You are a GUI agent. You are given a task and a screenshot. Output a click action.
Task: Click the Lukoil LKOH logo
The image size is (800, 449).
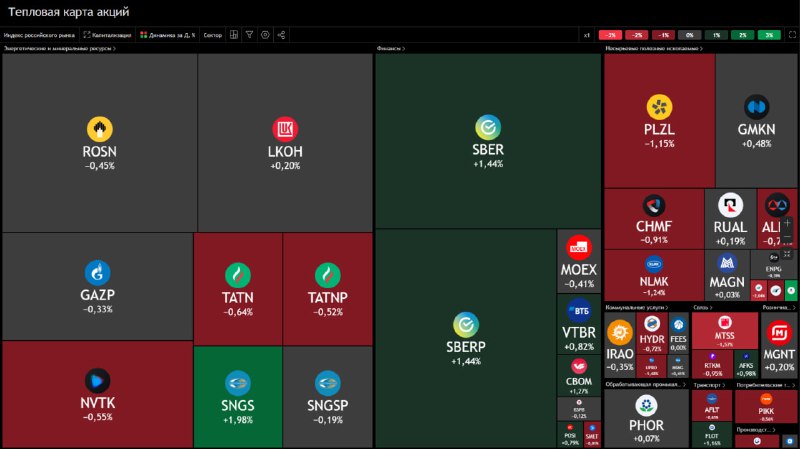coord(285,129)
